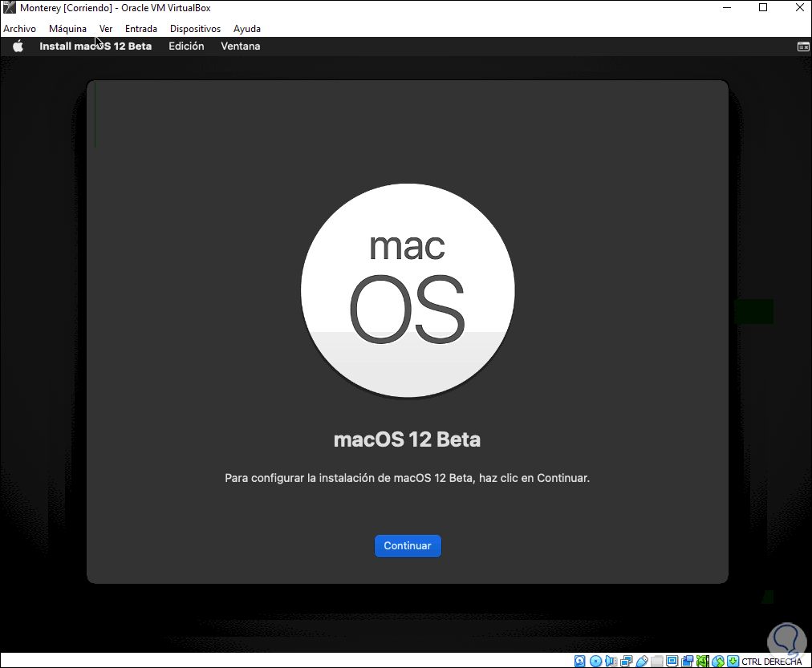Click the VirtualBox icon in the title bar
The width and height of the screenshot is (812, 668).
pyautogui.click(x=10, y=8)
